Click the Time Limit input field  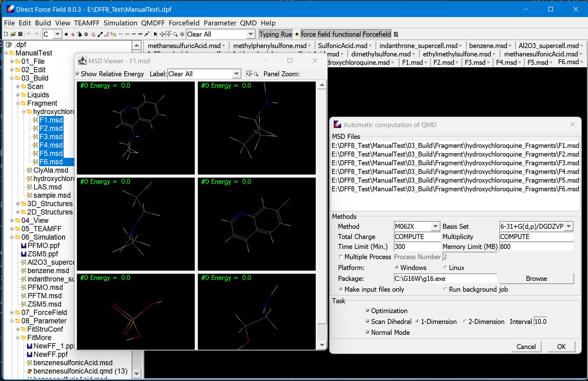(x=417, y=246)
